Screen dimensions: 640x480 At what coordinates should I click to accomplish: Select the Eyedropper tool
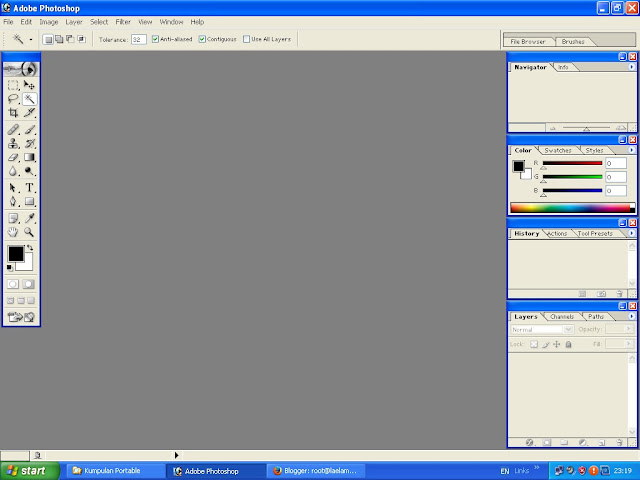pyautogui.click(x=29, y=218)
